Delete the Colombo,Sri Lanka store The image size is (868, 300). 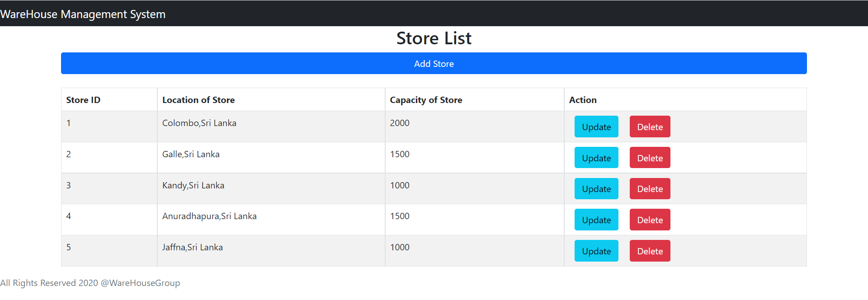pos(650,127)
